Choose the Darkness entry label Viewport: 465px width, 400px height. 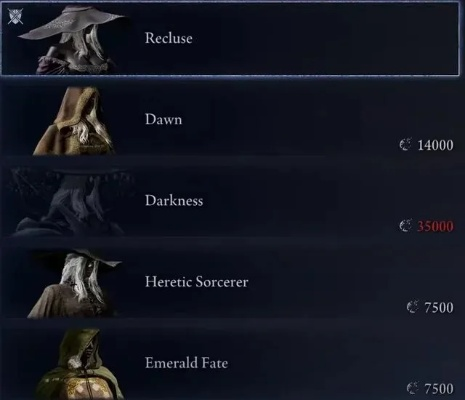point(174,200)
